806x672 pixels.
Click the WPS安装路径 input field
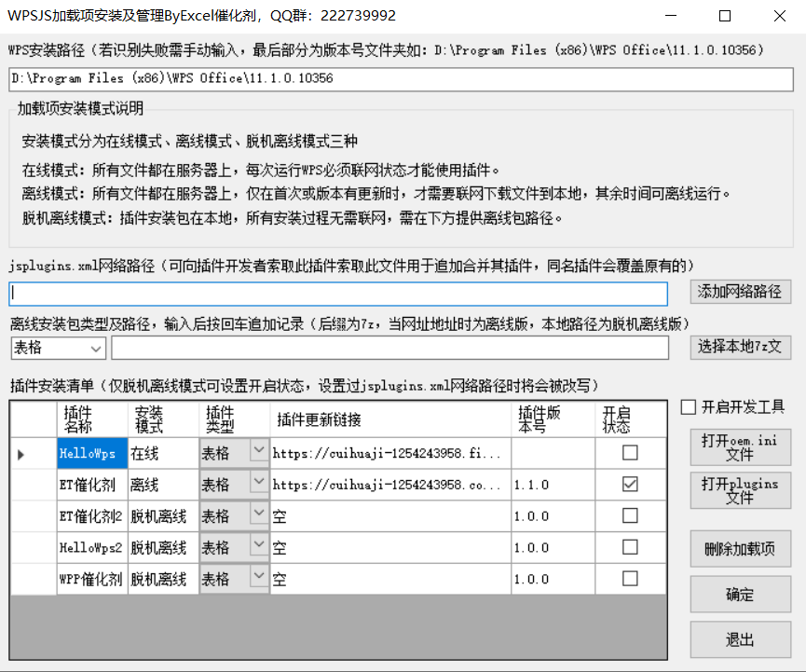click(x=401, y=79)
